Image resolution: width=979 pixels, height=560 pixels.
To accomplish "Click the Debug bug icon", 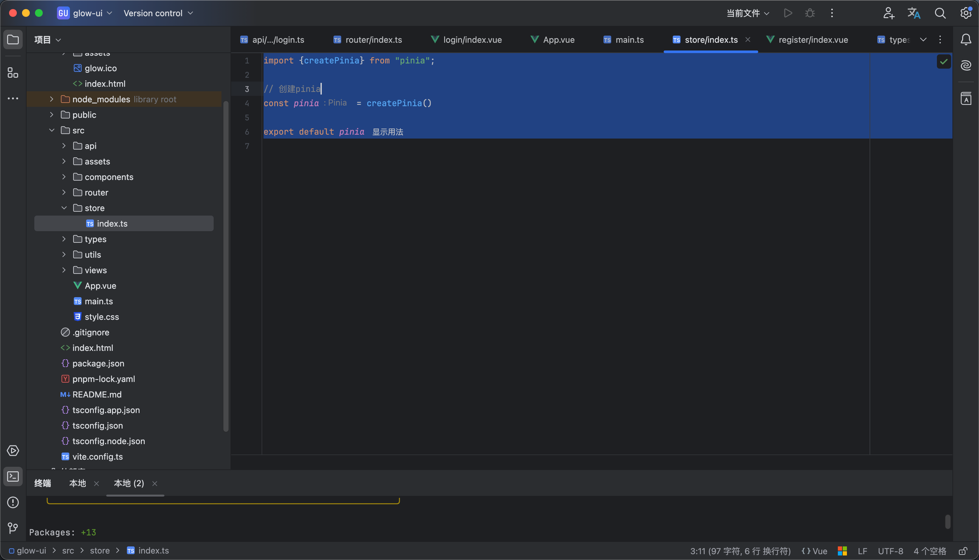I will pyautogui.click(x=810, y=13).
